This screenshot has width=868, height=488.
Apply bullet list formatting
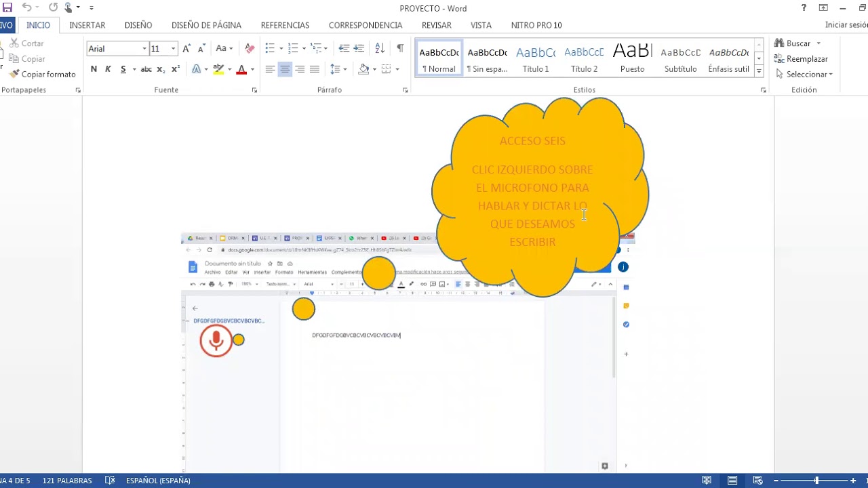tap(270, 49)
